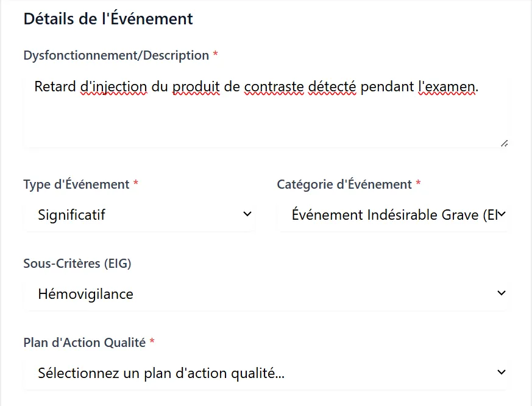Place cursor on underlined word l'examen
532x406 pixels.
(x=447, y=87)
